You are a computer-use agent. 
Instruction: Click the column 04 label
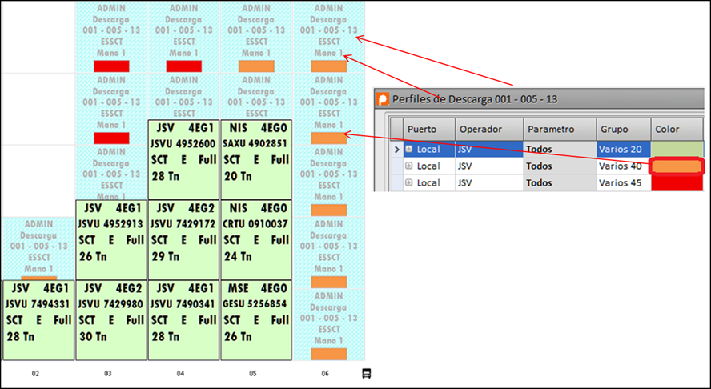(x=180, y=374)
